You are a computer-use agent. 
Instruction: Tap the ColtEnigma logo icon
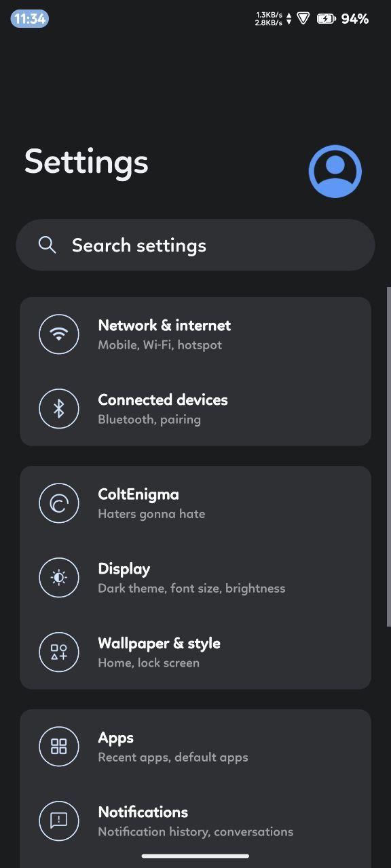pyautogui.click(x=59, y=503)
